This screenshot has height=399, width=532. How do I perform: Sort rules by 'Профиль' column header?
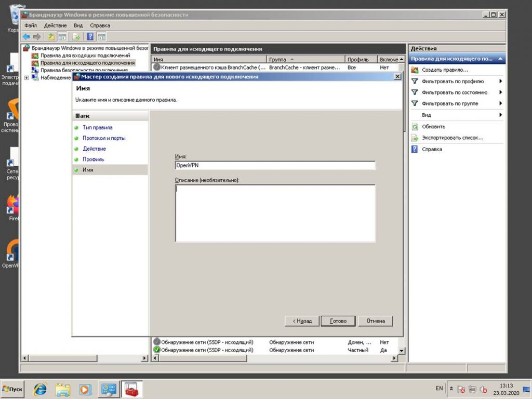tap(361, 59)
